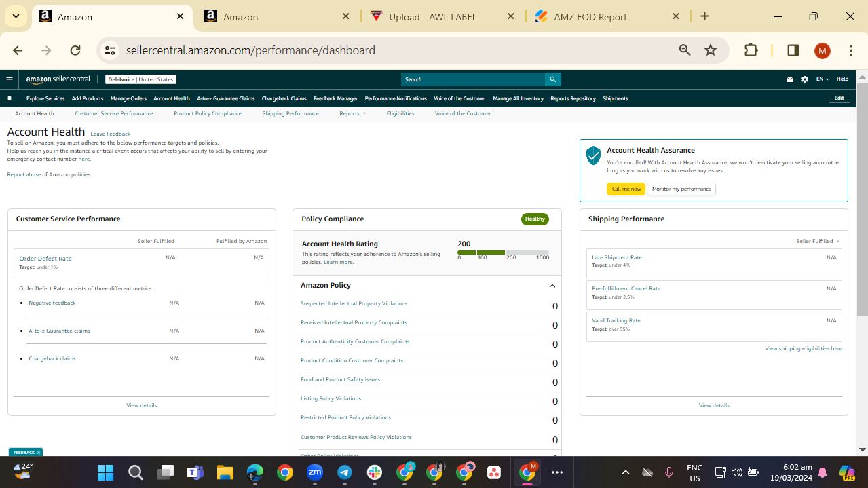Viewport: 868px width, 488px height.
Task: Bookmark this page with the star icon
Action: click(x=711, y=50)
